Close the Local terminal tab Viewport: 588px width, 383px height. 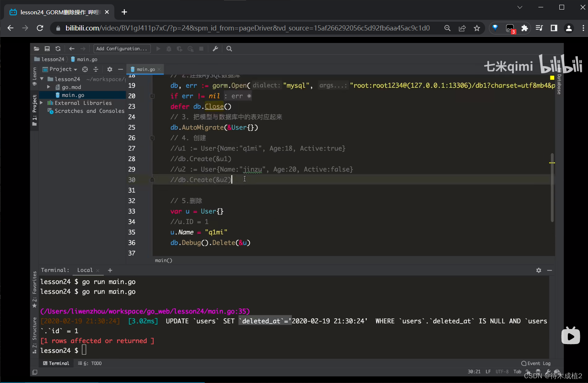coord(98,270)
